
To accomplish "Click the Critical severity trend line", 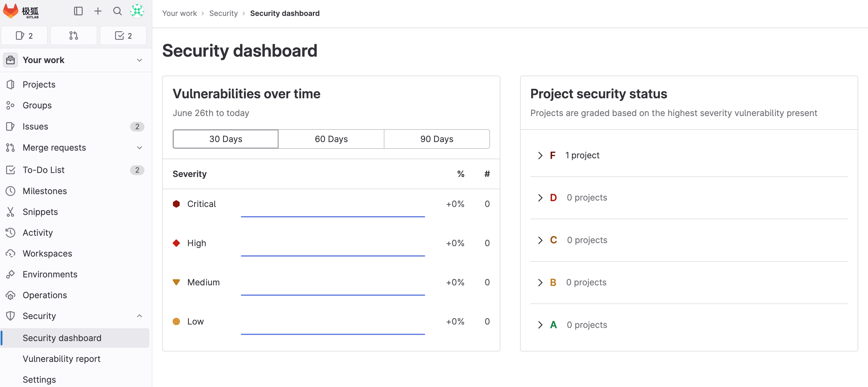I will pyautogui.click(x=333, y=216).
